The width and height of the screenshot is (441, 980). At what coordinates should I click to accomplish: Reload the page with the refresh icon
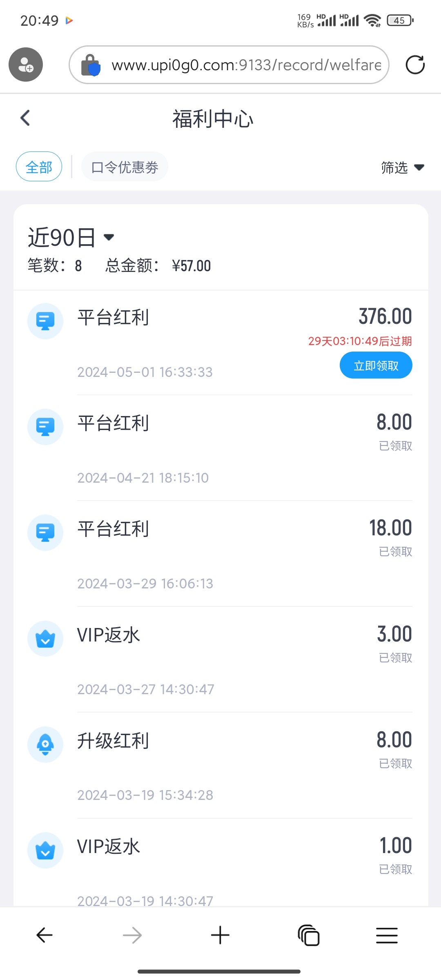415,65
